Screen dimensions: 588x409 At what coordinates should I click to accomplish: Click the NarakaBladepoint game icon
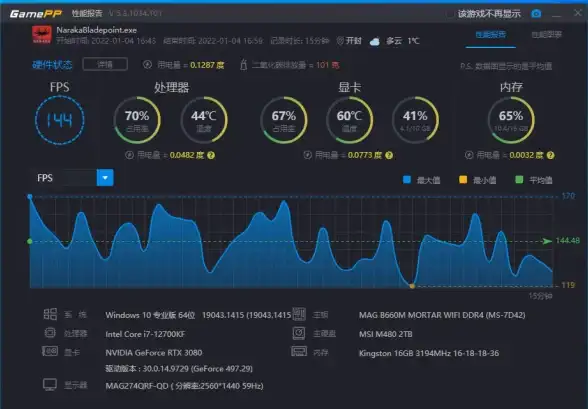(42, 35)
